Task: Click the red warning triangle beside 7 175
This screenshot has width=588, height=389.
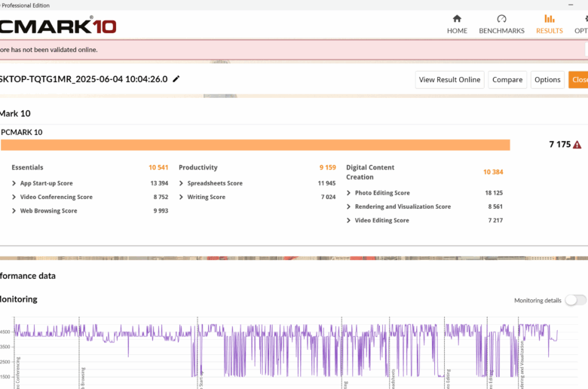Action: click(577, 145)
